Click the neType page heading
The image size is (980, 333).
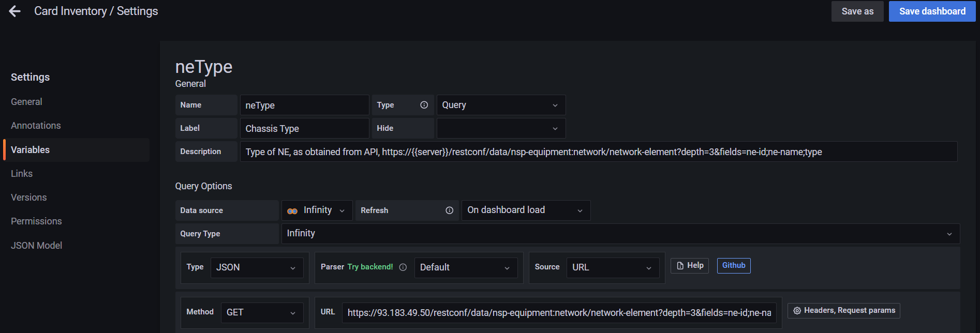(x=204, y=67)
